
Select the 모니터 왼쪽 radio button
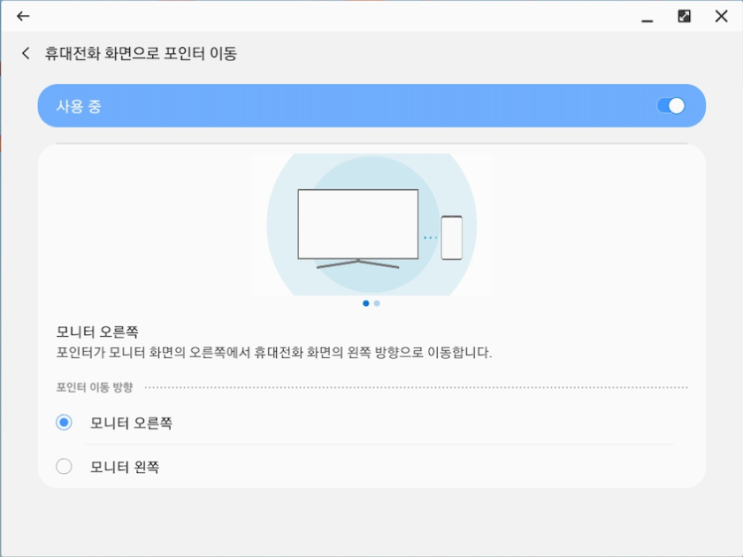(64, 466)
